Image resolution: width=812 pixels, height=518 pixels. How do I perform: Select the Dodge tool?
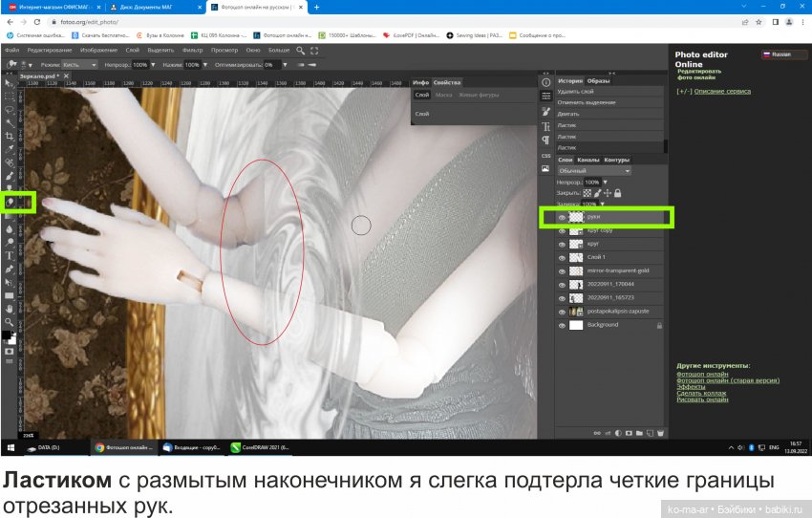(x=9, y=242)
